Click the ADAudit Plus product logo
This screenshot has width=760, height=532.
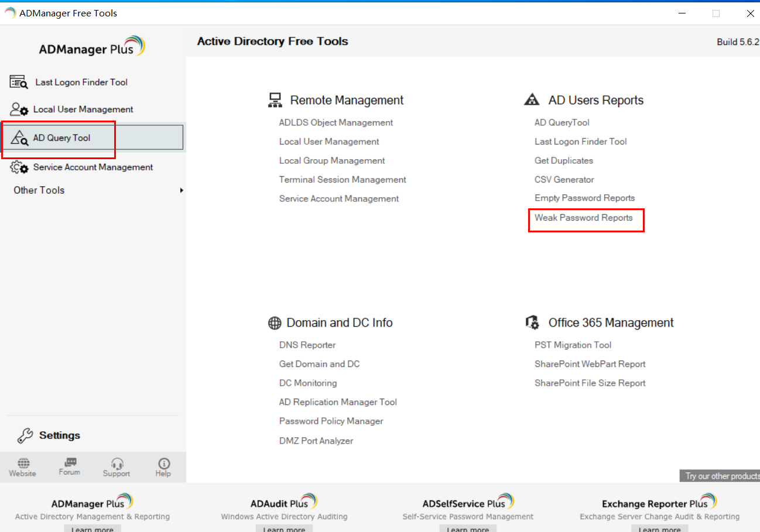coord(284,502)
